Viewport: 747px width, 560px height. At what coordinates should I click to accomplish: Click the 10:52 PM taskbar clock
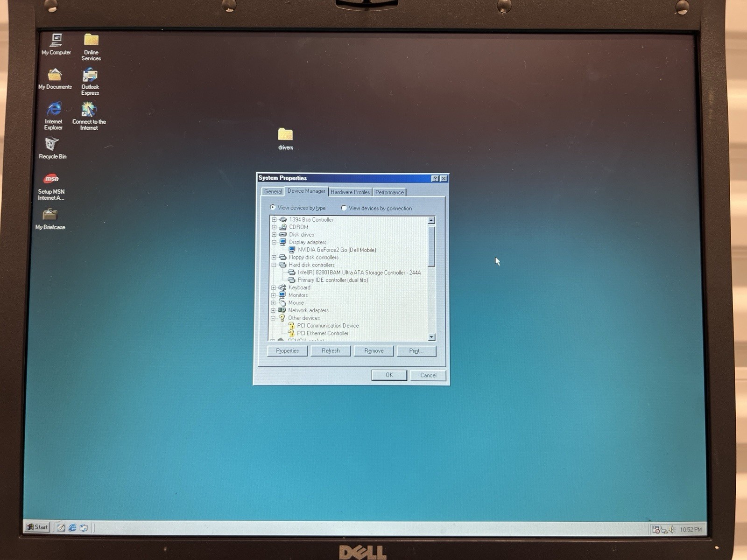click(691, 529)
